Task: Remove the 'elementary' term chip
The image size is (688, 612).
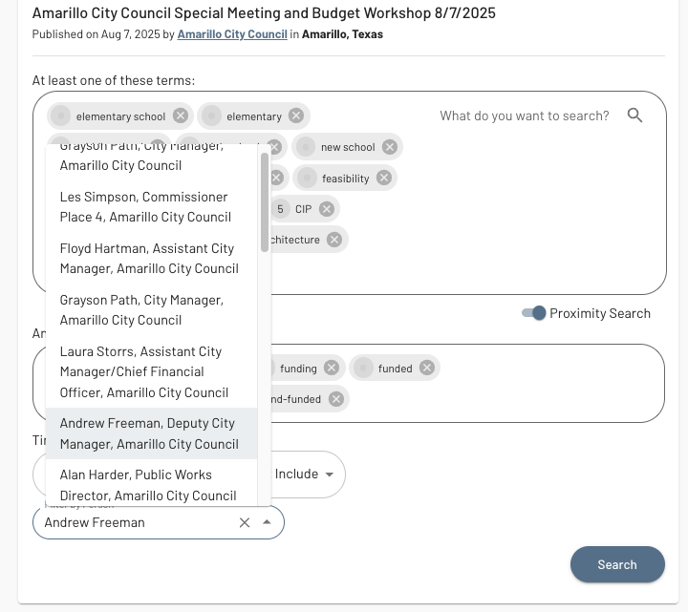Action: coord(296,116)
